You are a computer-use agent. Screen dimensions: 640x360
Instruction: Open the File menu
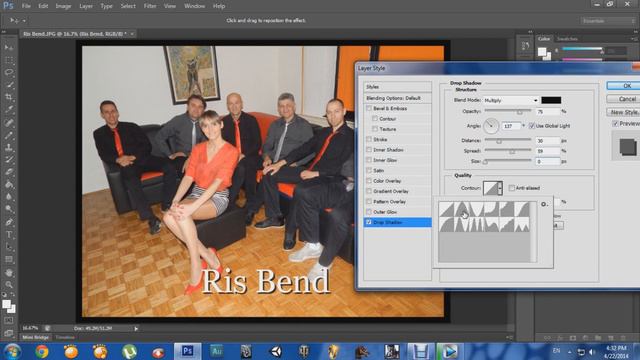pos(26,6)
